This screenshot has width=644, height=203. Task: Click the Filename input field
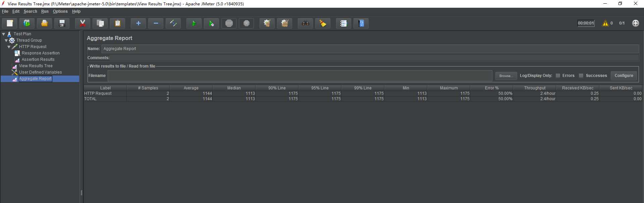point(300,76)
